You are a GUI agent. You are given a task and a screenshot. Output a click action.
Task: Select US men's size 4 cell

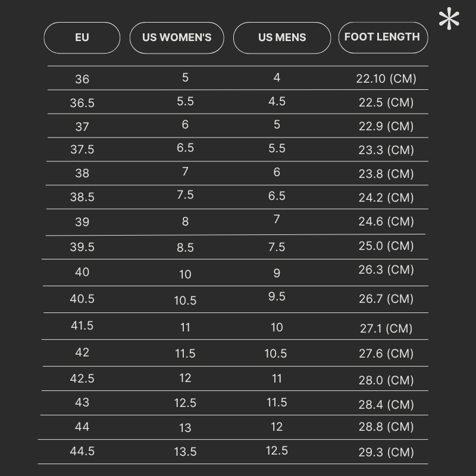tap(277, 78)
